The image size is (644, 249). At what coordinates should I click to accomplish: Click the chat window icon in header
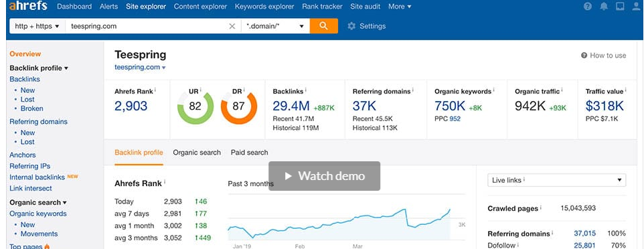coord(620,7)
